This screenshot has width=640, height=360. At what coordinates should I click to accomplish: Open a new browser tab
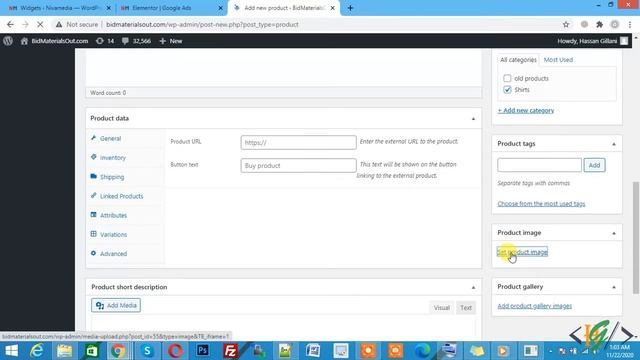coord(350,8)
